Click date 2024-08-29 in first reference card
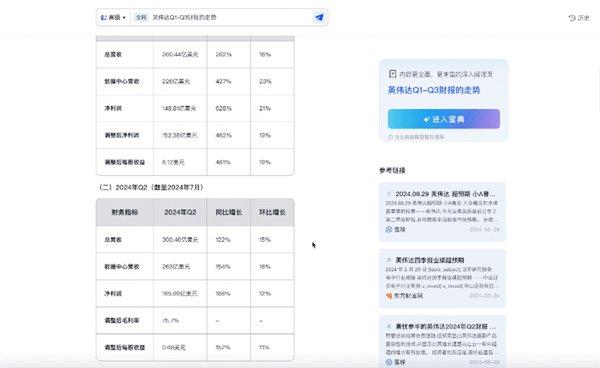The height and width of the screenshot is (368, 600). tap(484, 230)
